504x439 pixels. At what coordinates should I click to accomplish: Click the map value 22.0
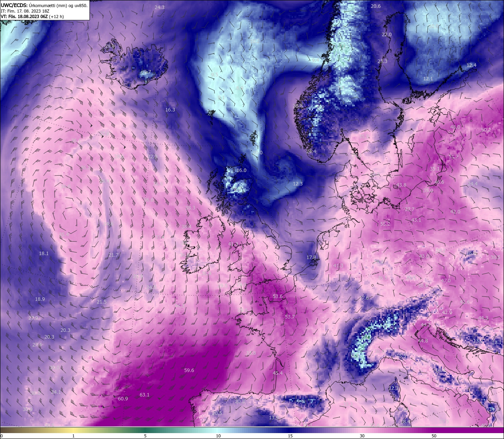(387, 35)
